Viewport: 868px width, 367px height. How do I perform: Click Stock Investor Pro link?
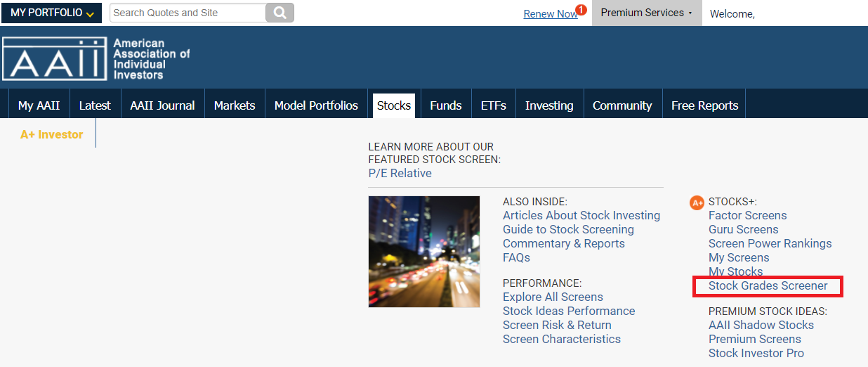[756, 353]
